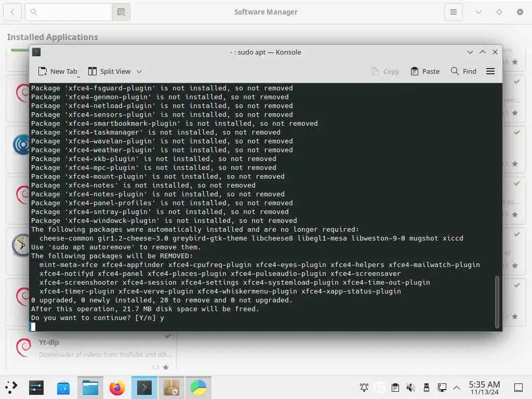The width and height of the screenshot is (532, 399).
Task: Open the removable devices tray icon
Action: (427, 388)
